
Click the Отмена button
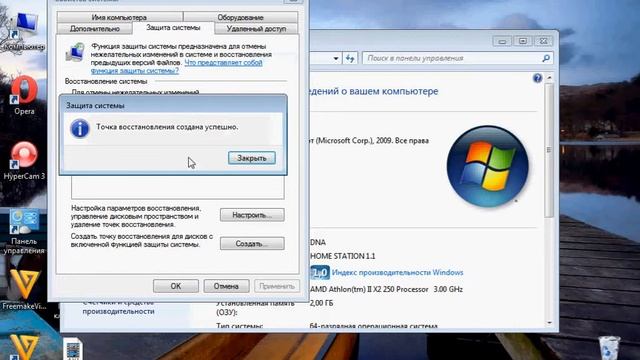click(x=226, y=286)
